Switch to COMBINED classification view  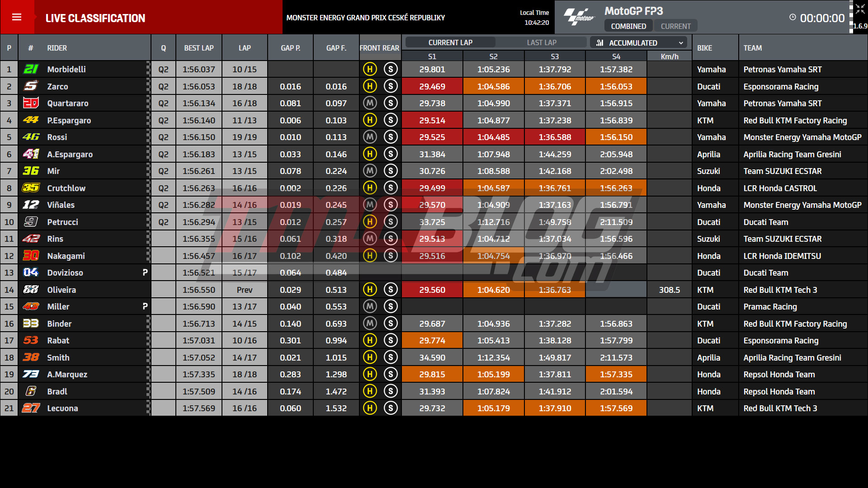628,26
